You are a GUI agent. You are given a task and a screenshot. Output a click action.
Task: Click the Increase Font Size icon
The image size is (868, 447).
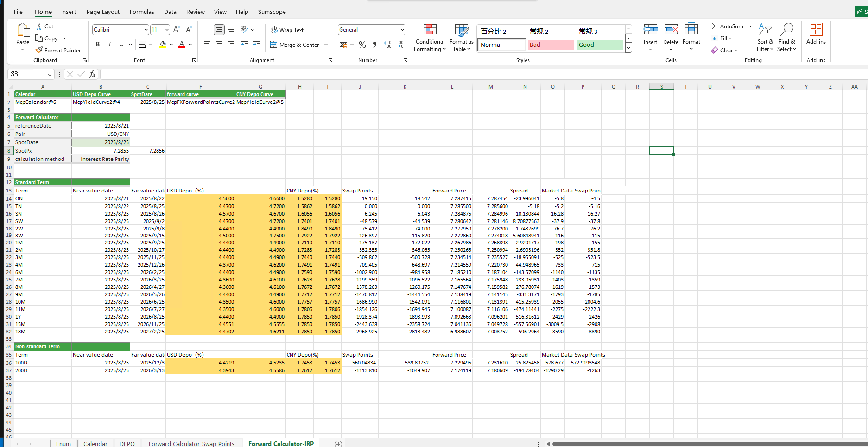tap(177, 30)
